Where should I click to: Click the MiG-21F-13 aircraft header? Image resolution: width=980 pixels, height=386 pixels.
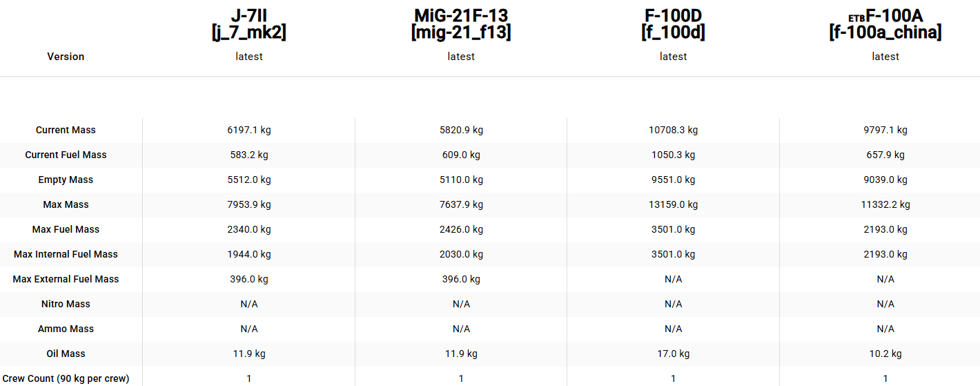pos(461,24)
